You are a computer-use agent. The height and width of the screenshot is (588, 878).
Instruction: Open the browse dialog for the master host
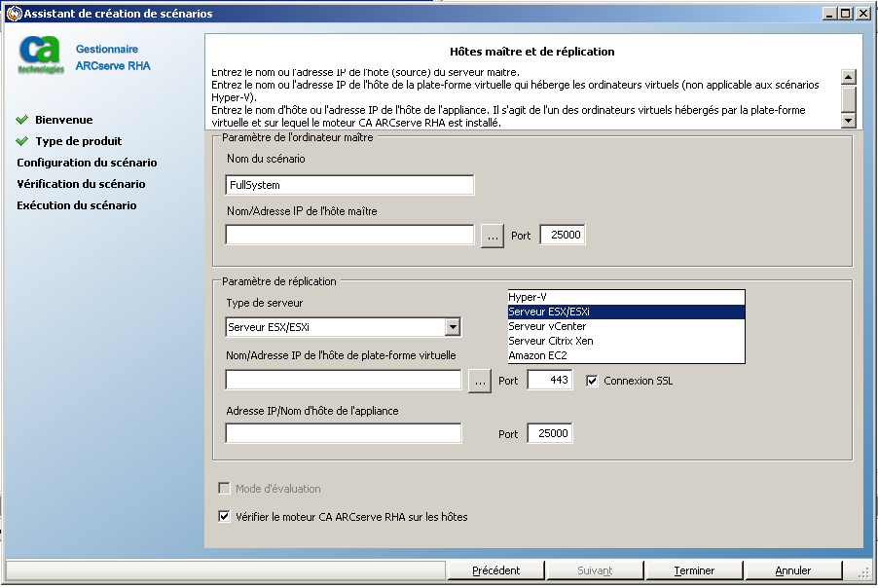tap(494, 234)
